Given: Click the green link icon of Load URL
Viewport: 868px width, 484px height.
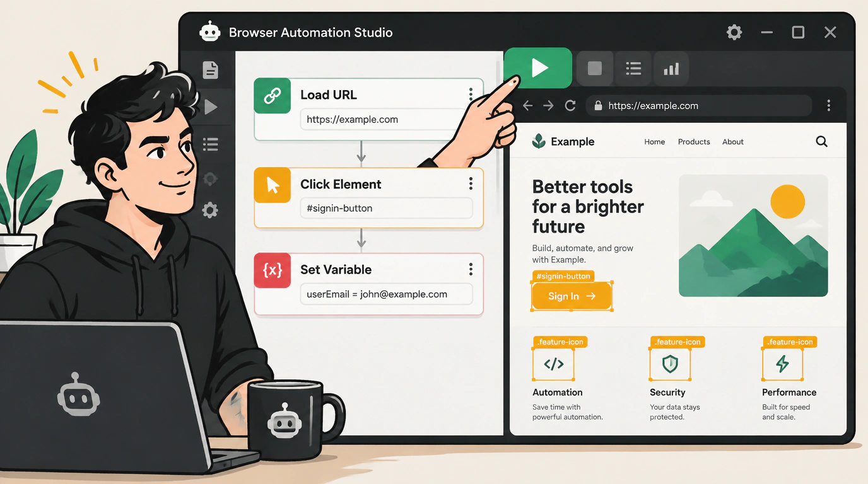Looking at the screenshot, I should [x=273, y=96].
